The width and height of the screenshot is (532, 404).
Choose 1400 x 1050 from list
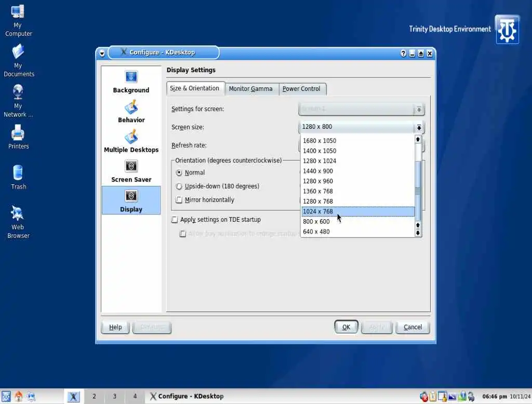coord(357,151)
